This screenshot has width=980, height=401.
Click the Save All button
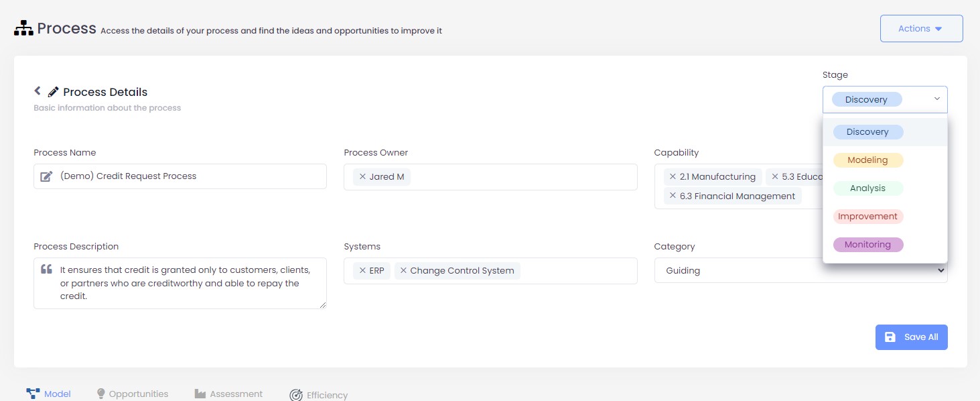pos(911,337)
